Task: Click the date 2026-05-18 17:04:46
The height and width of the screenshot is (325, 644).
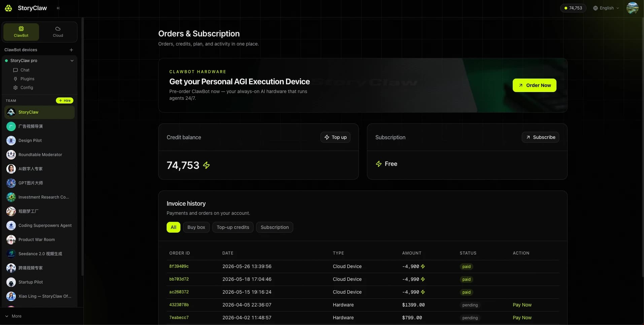Action: click(x=247, y=279)
